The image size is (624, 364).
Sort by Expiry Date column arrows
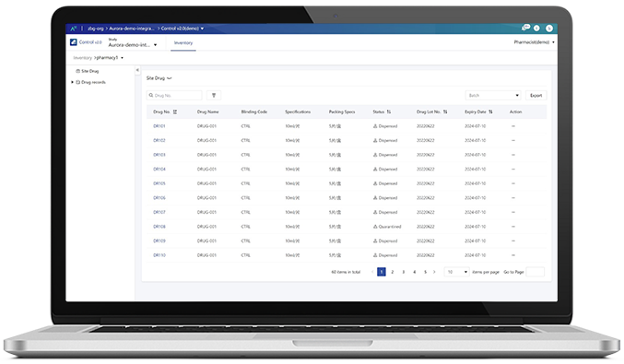click(490, 112)
